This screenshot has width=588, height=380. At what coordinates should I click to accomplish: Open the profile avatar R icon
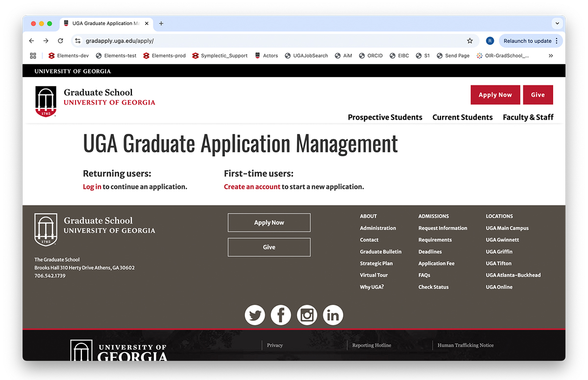(x=490, y=41)
